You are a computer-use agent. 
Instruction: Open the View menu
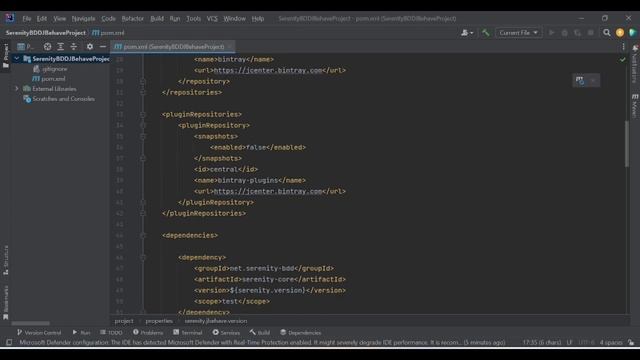pos(59,19)
